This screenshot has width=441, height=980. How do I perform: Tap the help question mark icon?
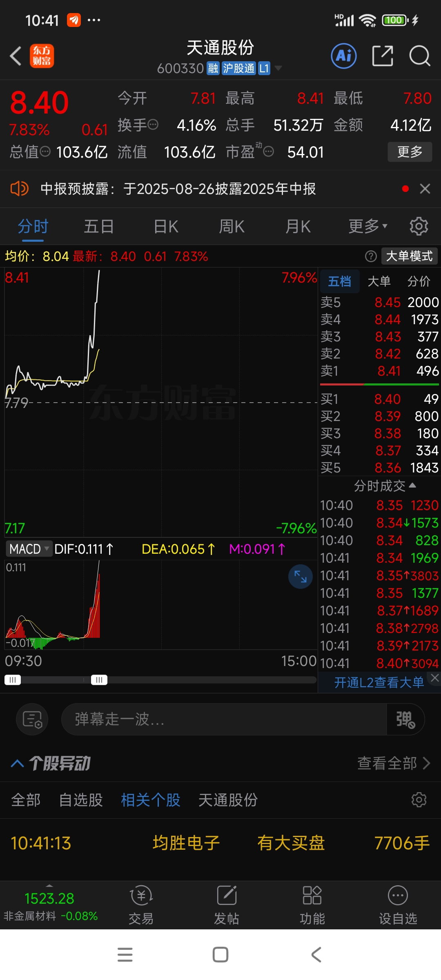coord(371,256)
